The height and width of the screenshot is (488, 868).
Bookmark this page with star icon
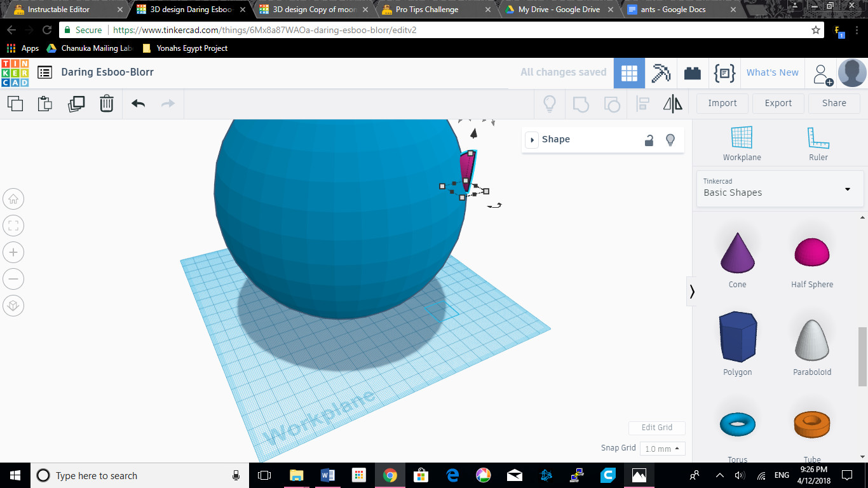click(x=816, y=30)
